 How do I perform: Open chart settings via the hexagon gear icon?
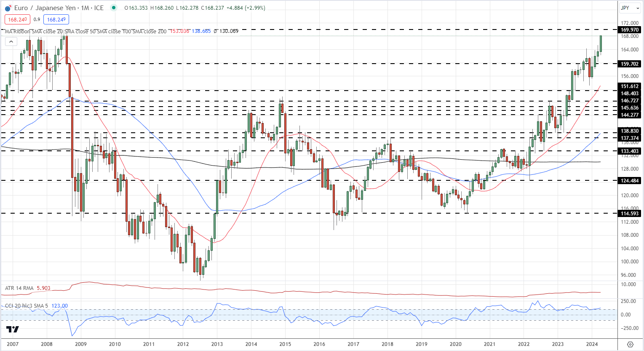tap(630, 344)
